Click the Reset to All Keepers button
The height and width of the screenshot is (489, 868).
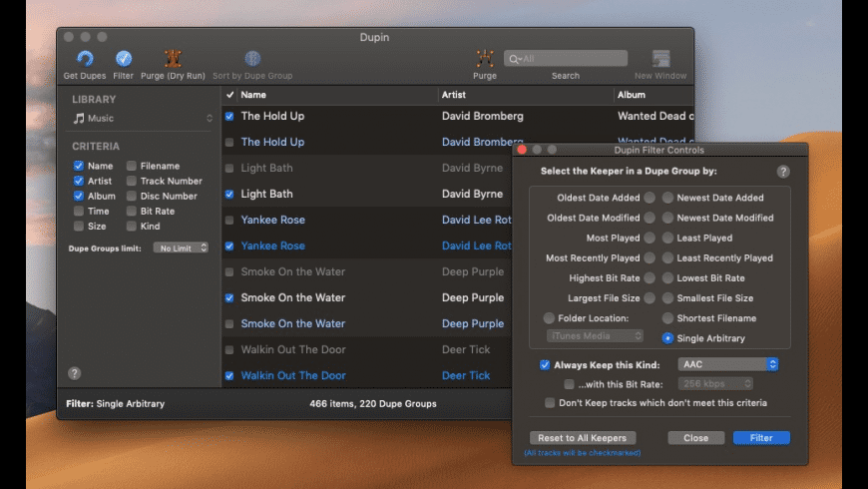click(582, 438)
